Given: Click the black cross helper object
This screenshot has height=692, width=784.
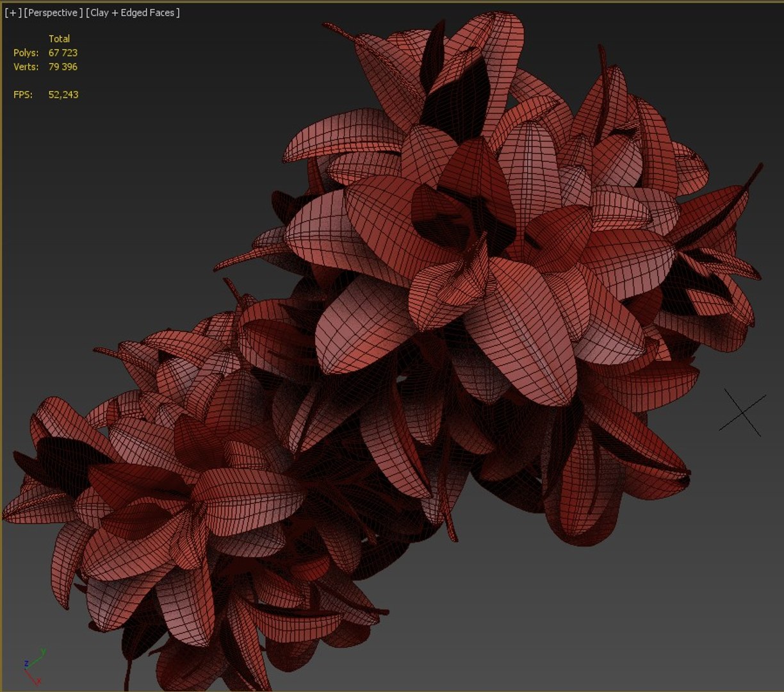Looking at the screenshot, I should click(742, 412).
